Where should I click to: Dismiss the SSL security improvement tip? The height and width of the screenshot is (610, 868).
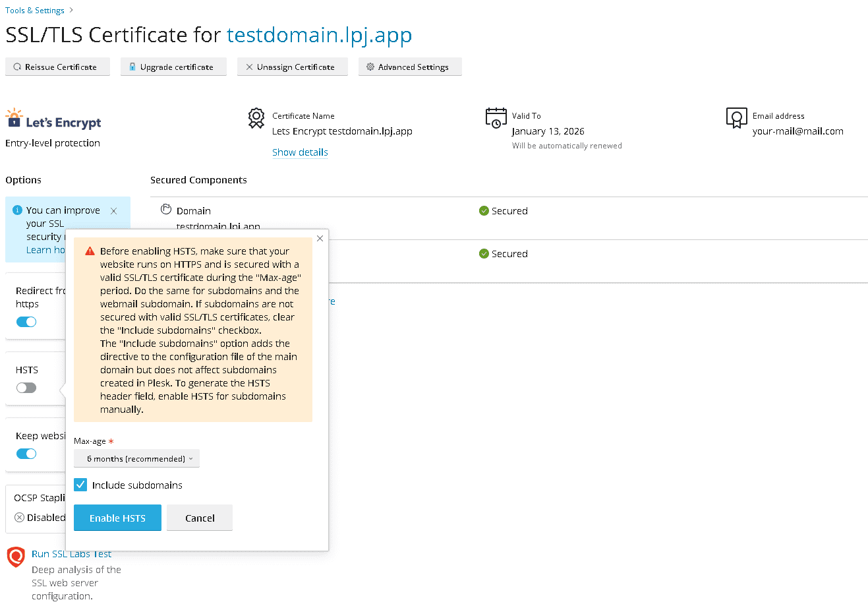click(x=114, y=211)
